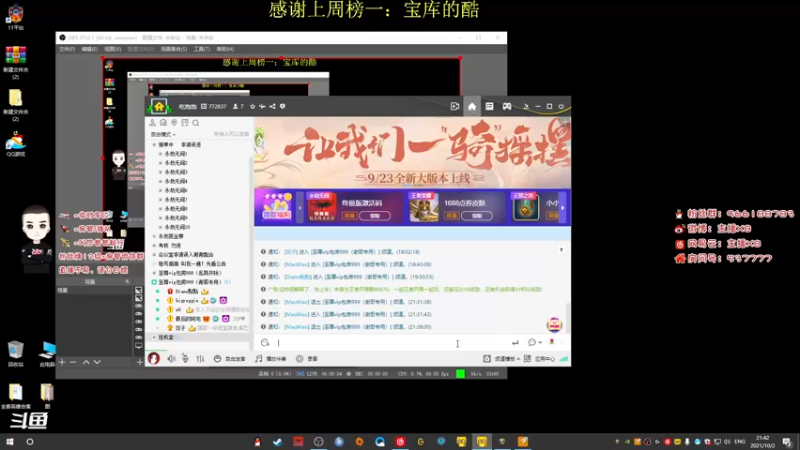The height and width of the screenshot is (450, 800).
Task: Open the 工具(T) menu in OBS
Action: [x=202, y=49]
